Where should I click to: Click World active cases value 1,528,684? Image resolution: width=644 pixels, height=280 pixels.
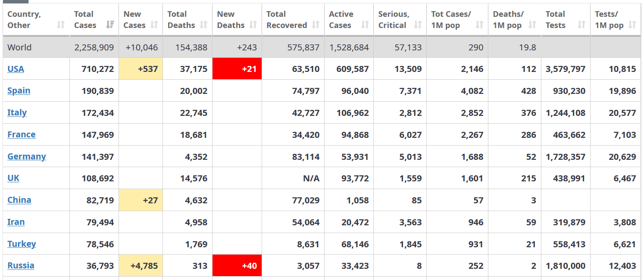[x=349, y=47]
